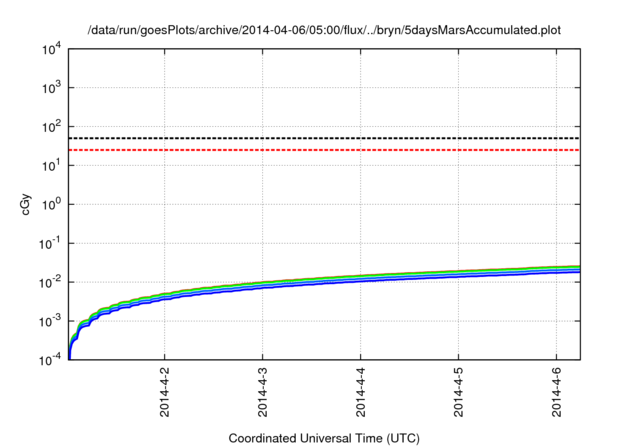Click the 10^1 y-axis tick label
The height and width of the screenshot is (448, 640).
click(x=51, y=166)
